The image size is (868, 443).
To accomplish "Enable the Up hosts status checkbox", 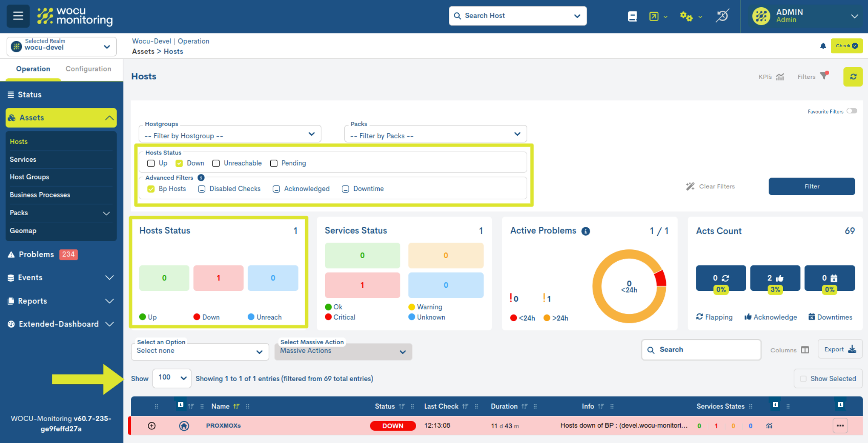I will coord(151,163).
